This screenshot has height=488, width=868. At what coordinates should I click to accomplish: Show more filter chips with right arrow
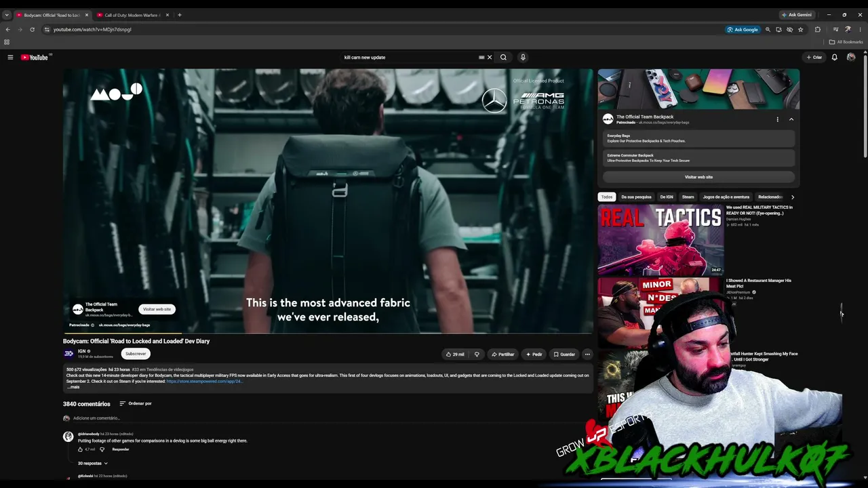pos(793,197)
